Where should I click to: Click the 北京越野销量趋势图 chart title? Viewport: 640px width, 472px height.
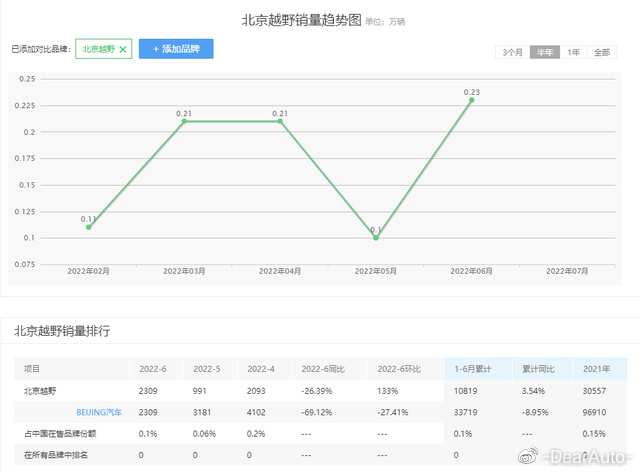tap(302, 20)
